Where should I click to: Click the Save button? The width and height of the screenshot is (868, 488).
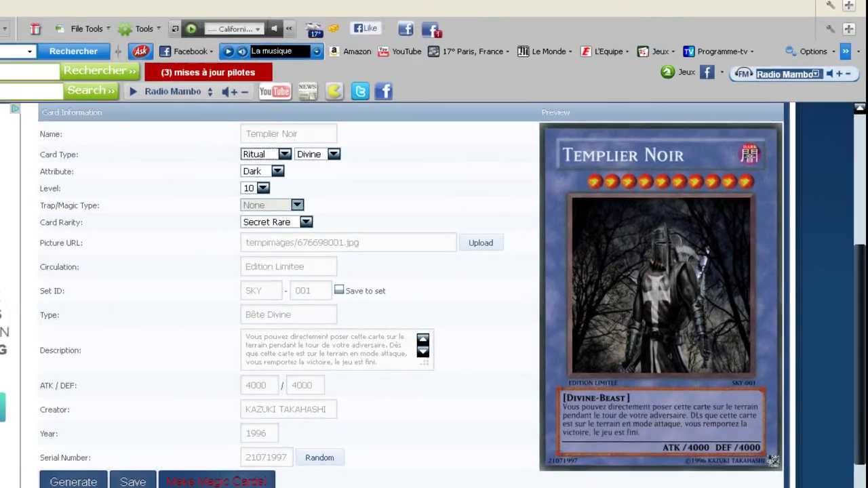(x=133, y=481)
